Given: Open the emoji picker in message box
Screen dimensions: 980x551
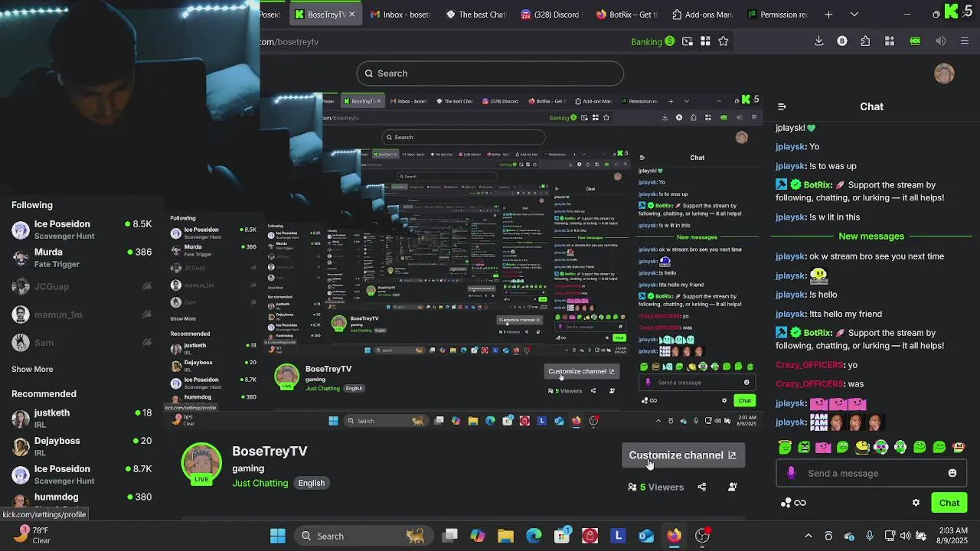Looking at the screenshot, I should click(952, 473).
